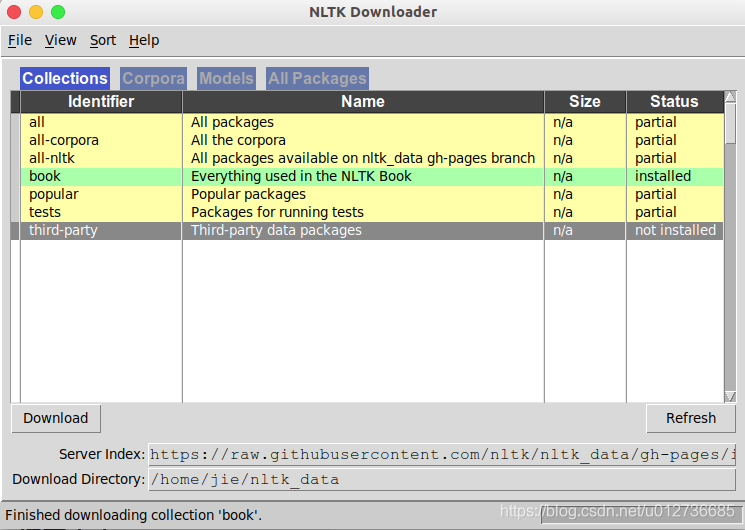Screen dimensions: 745x530
Task: Click the vertical scrollbar thumb
Action: pos(730,124)
